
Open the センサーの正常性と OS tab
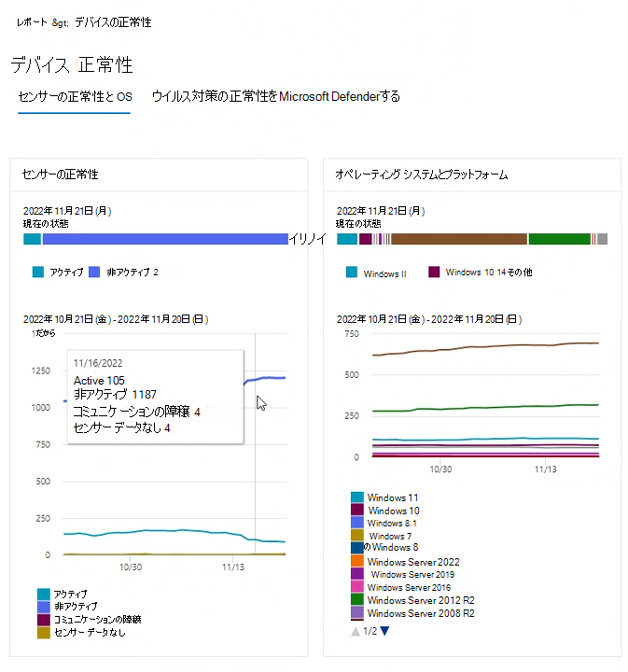tap(75, 97)
